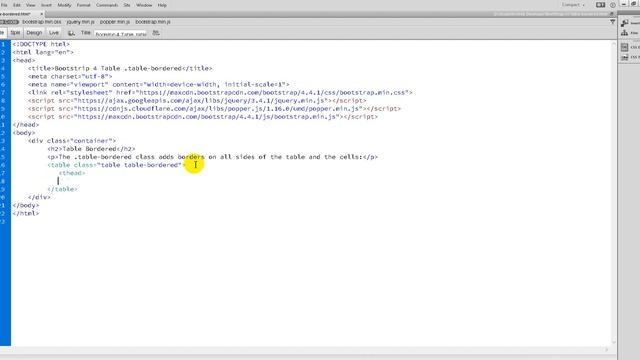Viewport: 640px width, 360px height.
Task: Open the Files panel icon
Action: [x=624, y=33]
